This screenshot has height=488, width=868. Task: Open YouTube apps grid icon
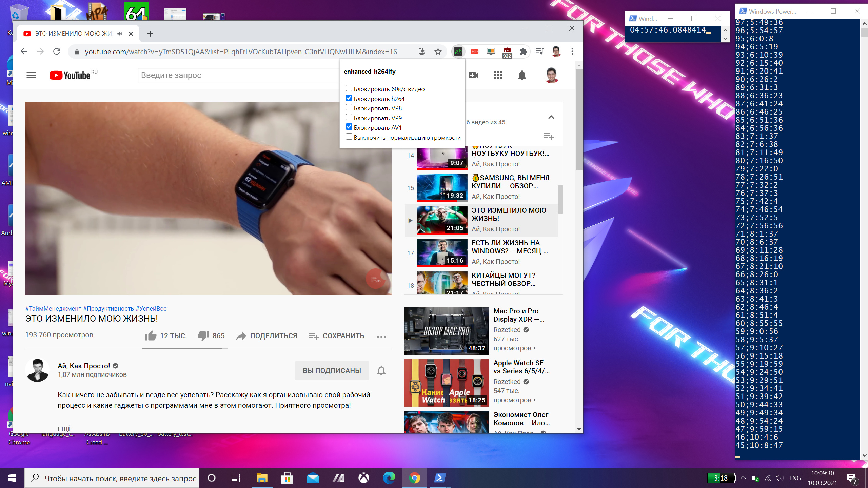point(498,75)
